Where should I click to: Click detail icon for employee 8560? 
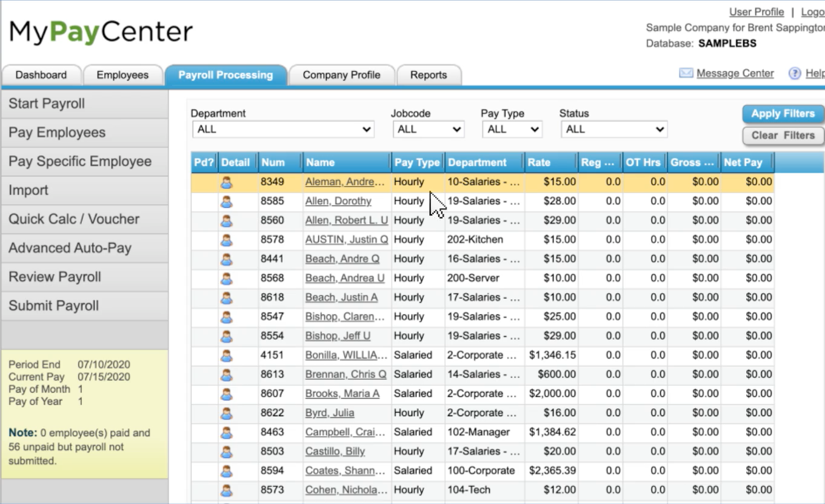pyautogui.click(x=227, y=220)
